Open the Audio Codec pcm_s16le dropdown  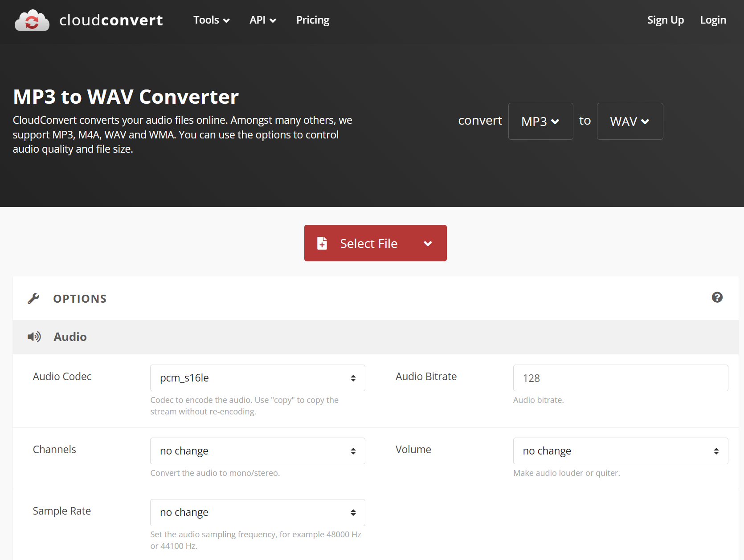(258, 378)
